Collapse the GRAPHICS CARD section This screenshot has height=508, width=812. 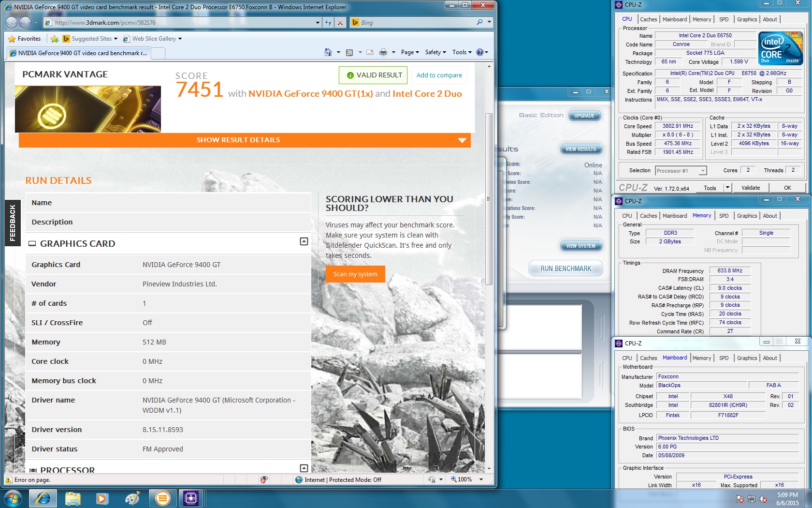coord(304,241)
